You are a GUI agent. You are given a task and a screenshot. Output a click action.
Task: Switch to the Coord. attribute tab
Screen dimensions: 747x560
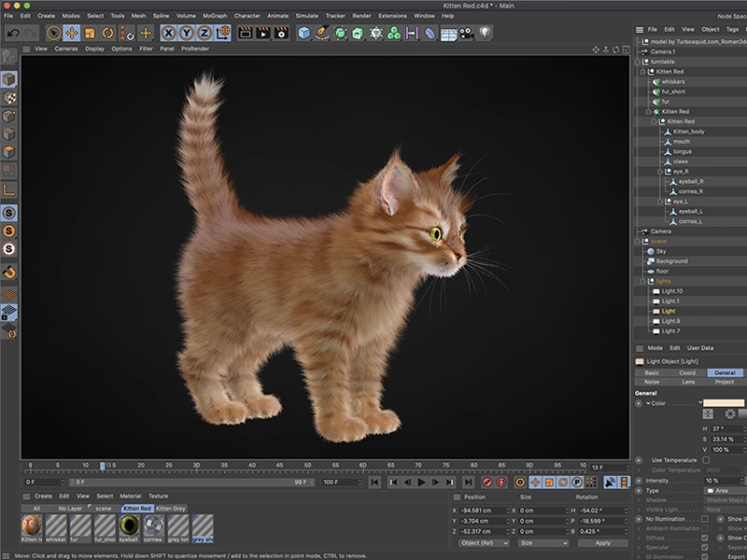(x=688, y=372)
